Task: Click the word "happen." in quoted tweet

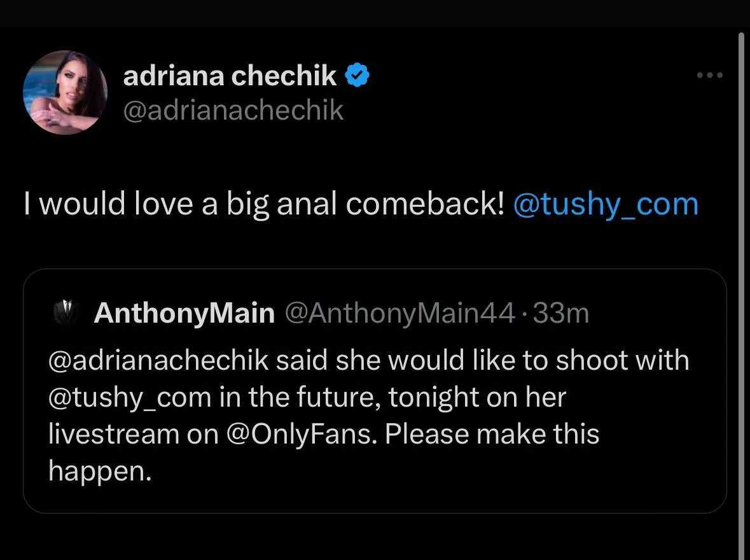Action: (x=100, y=471)
